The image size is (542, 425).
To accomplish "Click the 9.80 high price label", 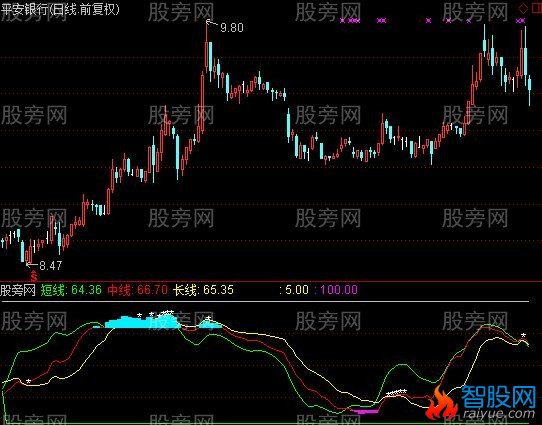I will point(232,28).
